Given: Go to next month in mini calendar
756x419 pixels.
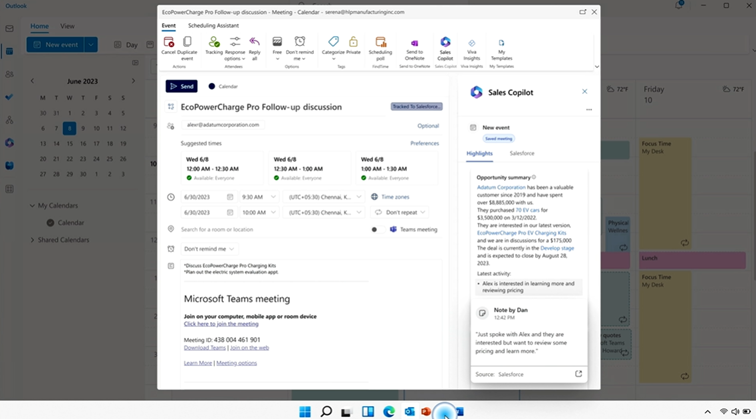Looking at the screenshot, I should [x=133, y=81].
